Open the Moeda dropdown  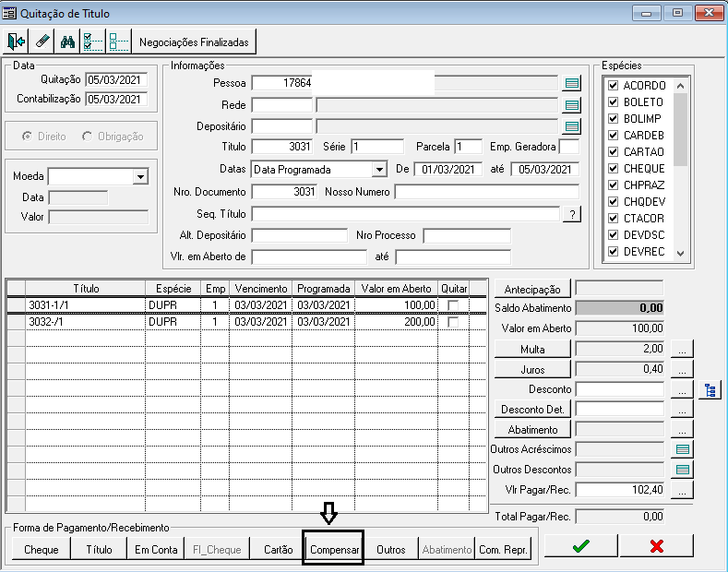(140, 177)
